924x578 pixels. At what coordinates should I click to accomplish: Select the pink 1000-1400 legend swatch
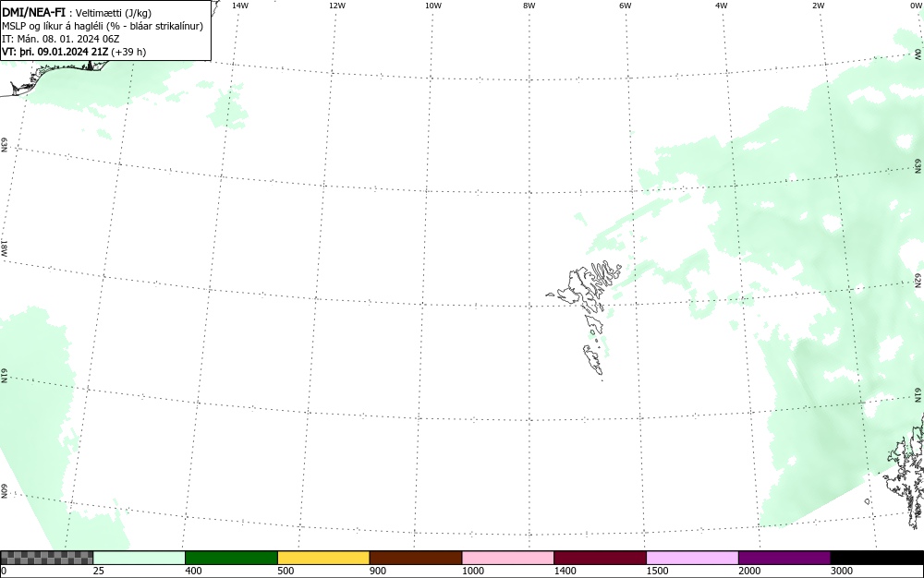508,558
